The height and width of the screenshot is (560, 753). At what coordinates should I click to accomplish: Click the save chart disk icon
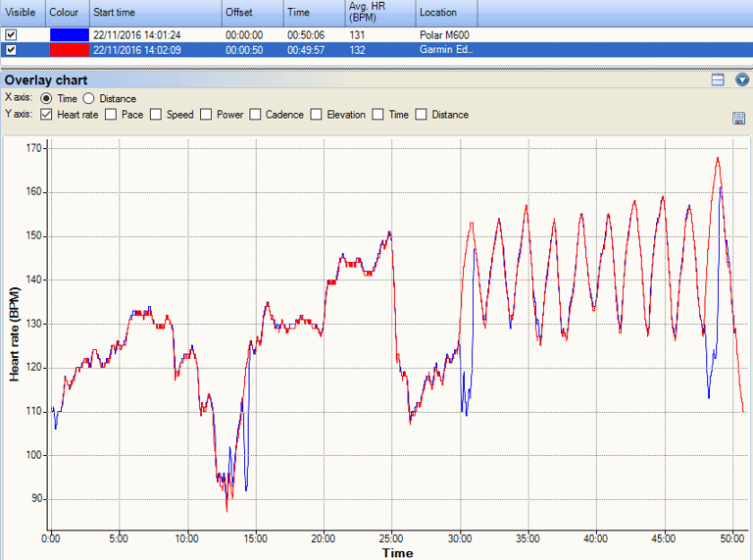click(x=738, y=118)
